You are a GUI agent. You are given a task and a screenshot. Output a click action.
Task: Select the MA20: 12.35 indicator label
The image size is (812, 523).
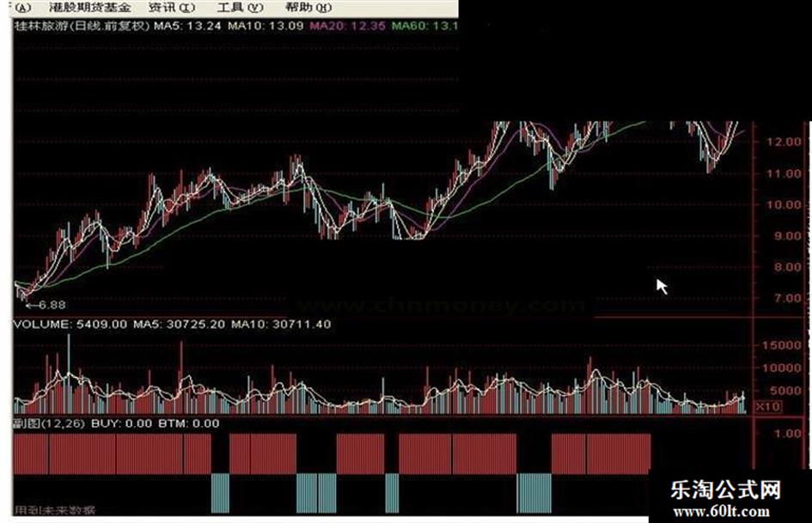(x=347, y=26)
